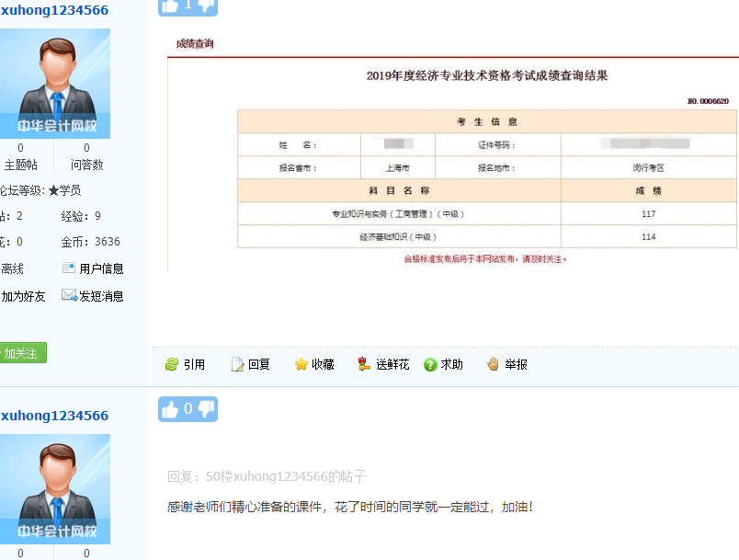Click the 问答数 count label
Screen dimensions: 739x560
tap(86, 165)
